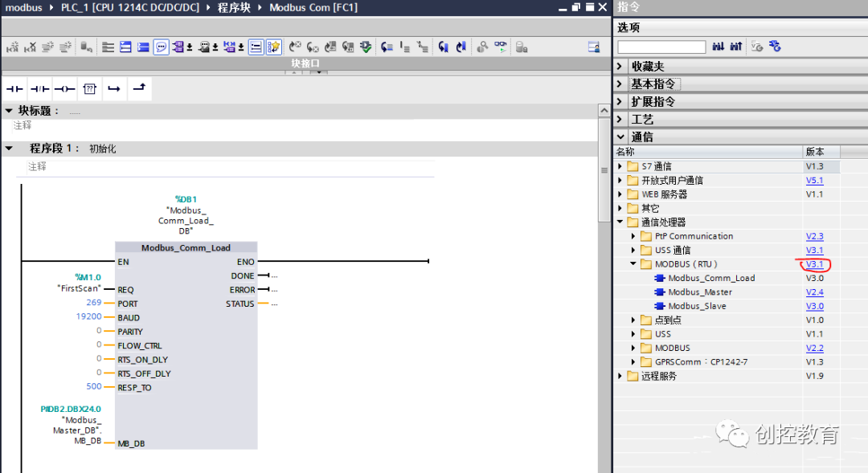Expand the S7 通信 folder
This screenshot has width=868, height=473.
tap(620, 166)
